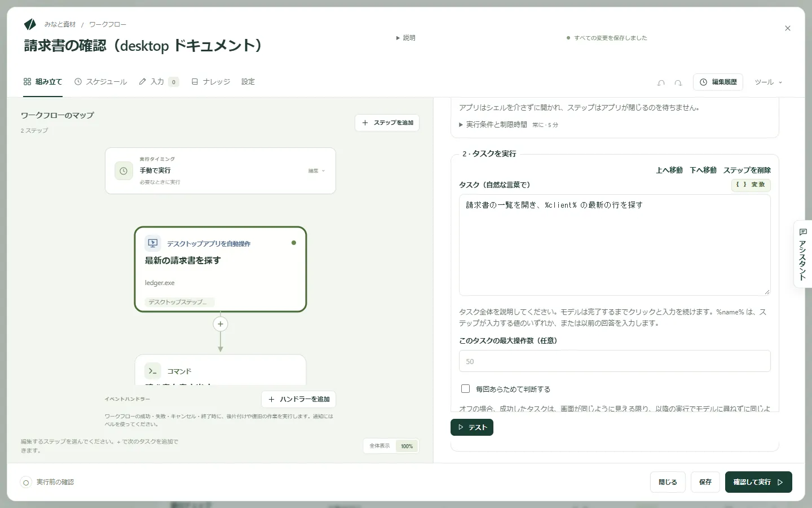Screen dimensions: 812x508
Task: Click the 編集履歴 button
Action: point(718,82)
